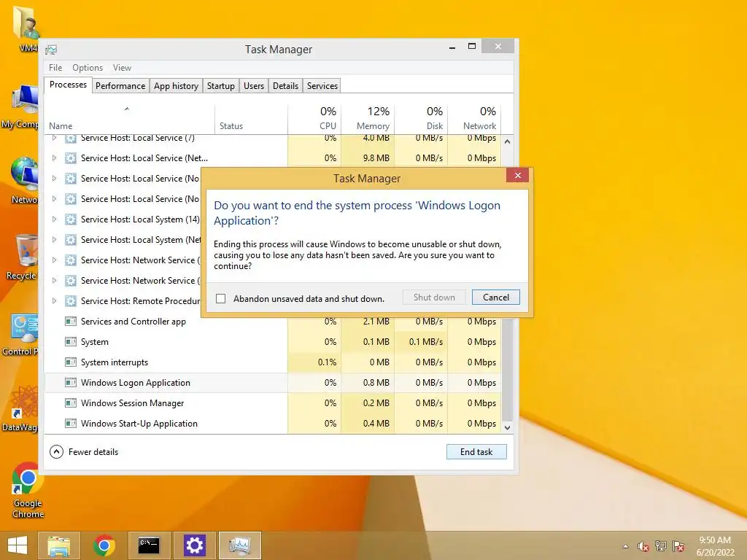Expand Service Host: Local System (14) row
Viewport: 747px width, 560px height.
point(54,219)
